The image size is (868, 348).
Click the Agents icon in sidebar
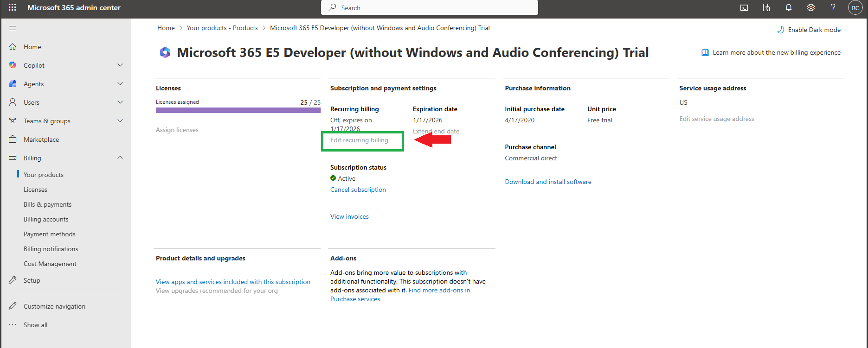pyautogui.click(x=13, y=84)
